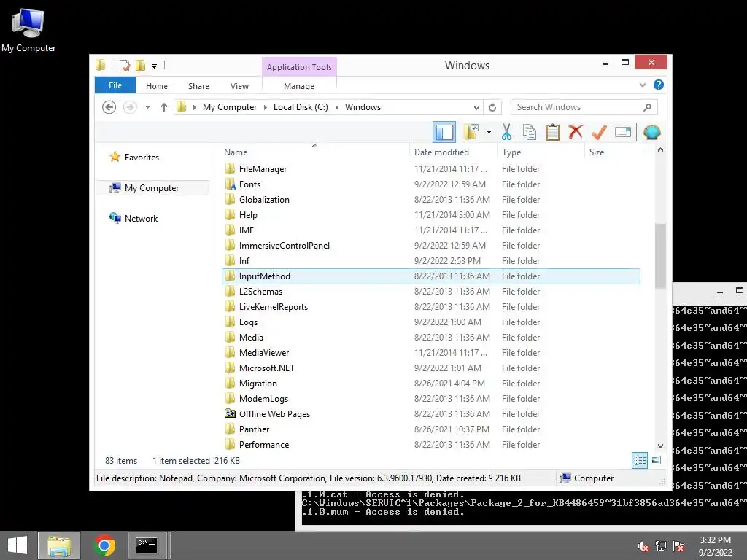Click the Forward navigation arrow

(x=130, y=107)
